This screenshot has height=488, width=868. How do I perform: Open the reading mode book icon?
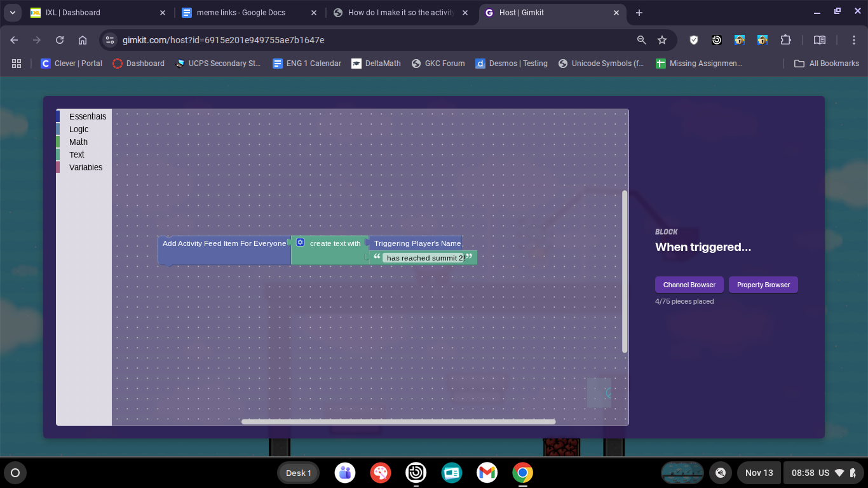pos(820,40)
